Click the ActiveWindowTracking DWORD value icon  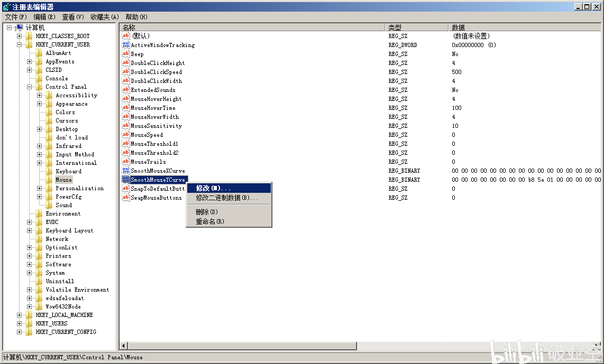[125, 45]
